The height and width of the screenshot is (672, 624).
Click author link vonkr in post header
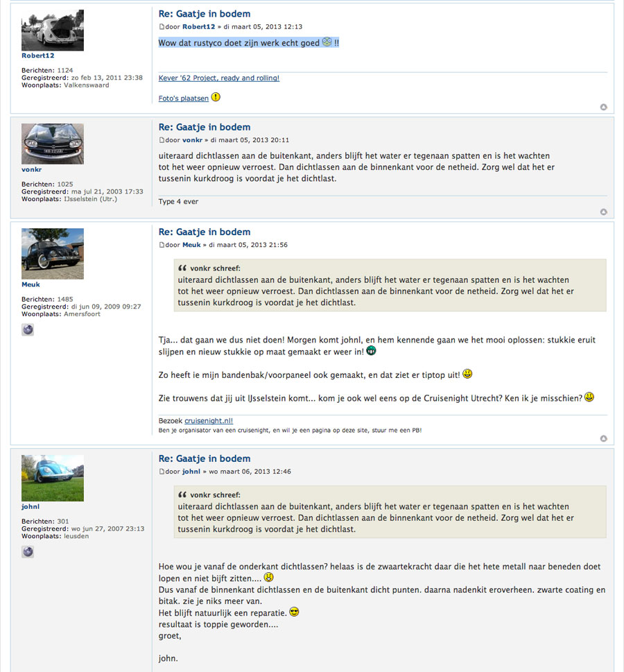[192, 140]
